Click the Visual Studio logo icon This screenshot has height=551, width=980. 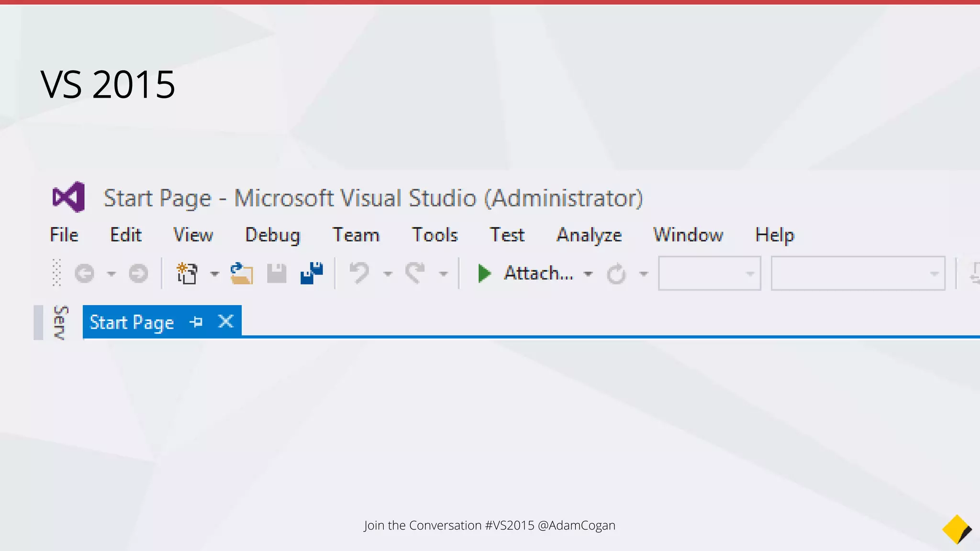(68, 197)
